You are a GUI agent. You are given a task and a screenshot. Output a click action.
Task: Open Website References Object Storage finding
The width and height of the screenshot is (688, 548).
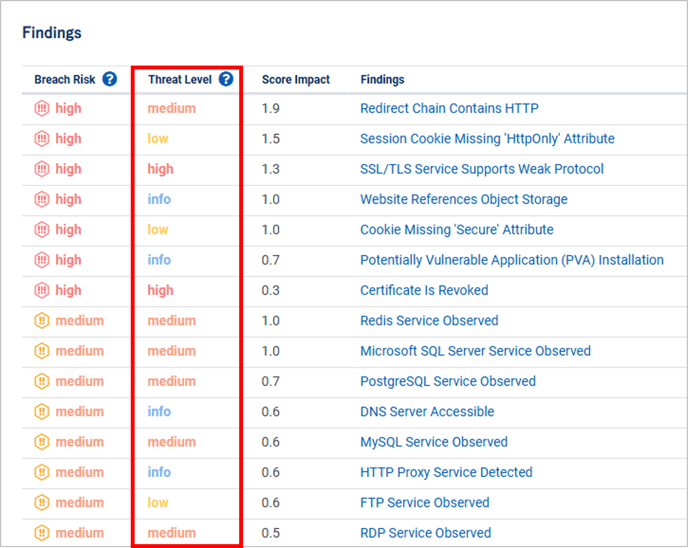coord(463,199)
